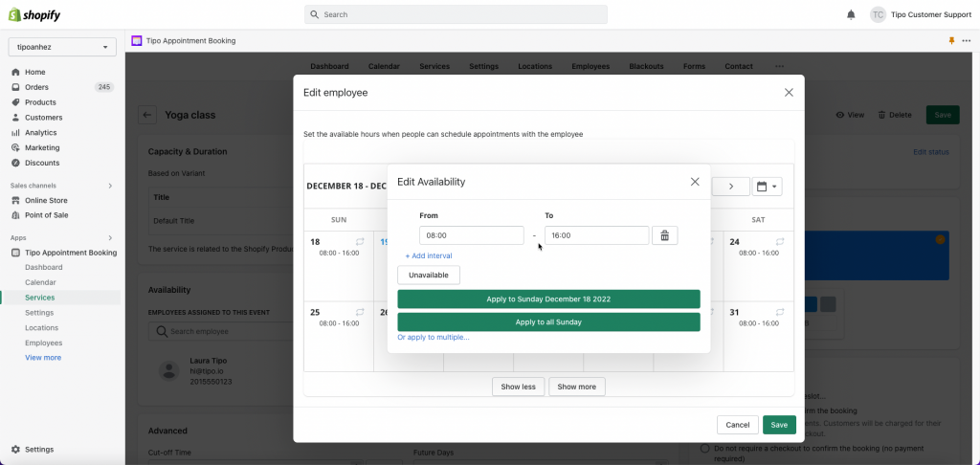Open the Blackouts tab in app navigation
980x465 pixels.
coord(646,66)
